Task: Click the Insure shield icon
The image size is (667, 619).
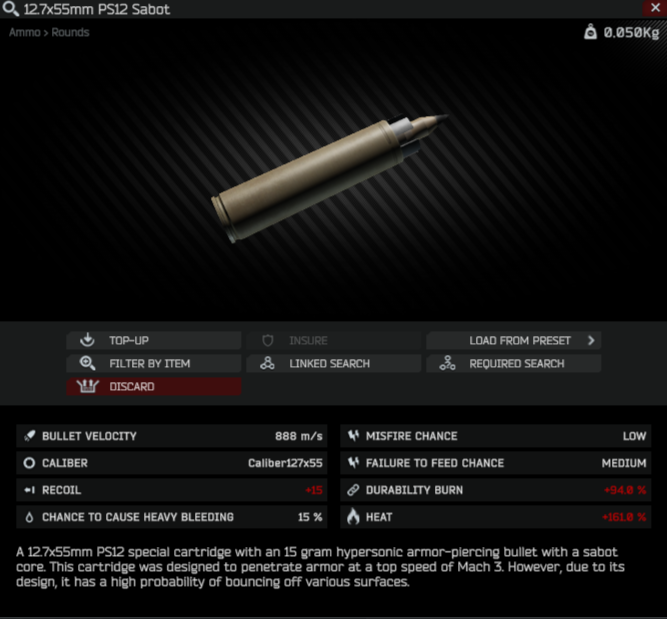Action: (x=268, y=340)
